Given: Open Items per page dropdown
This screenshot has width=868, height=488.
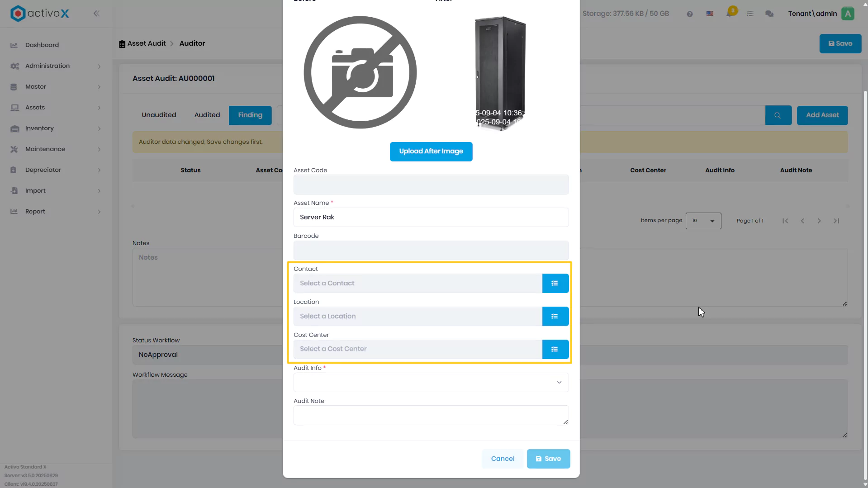Looking at the screenshot, I should coord(703,221).
